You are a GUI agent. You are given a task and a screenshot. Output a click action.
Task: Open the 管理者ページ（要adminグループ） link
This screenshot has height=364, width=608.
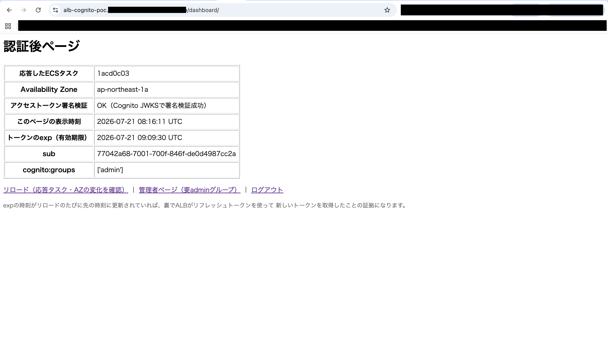(189, 190)
